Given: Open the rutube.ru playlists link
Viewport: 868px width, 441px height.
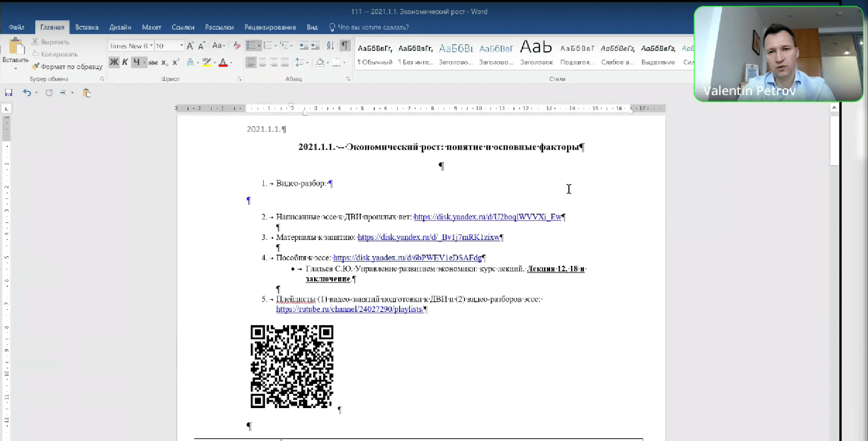Looking at the screenshot, I should (x=349, y=309).
